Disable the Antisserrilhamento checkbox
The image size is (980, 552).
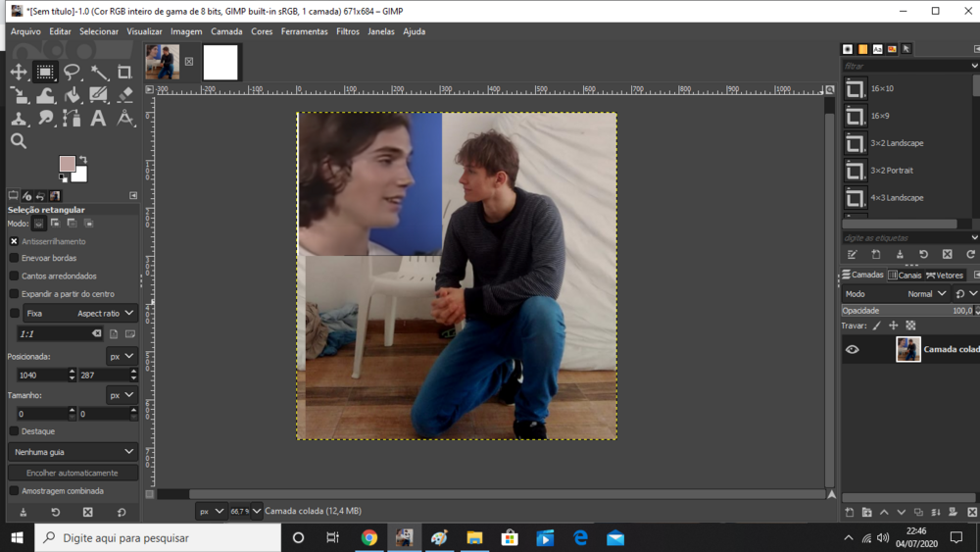(x=14, y=241)
